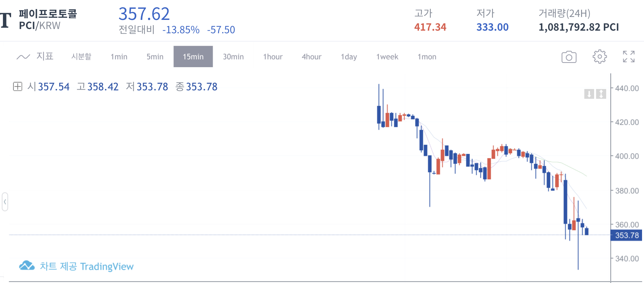This screenshot has height=283, width=644.
Task: Take a chart snapshot with camera icon
Action: click(x=569, y=57)
